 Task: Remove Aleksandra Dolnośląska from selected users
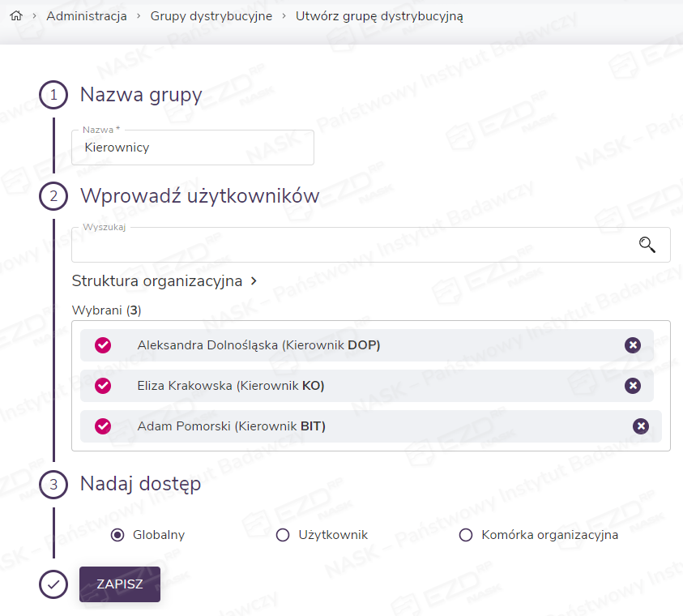(633, 345)
